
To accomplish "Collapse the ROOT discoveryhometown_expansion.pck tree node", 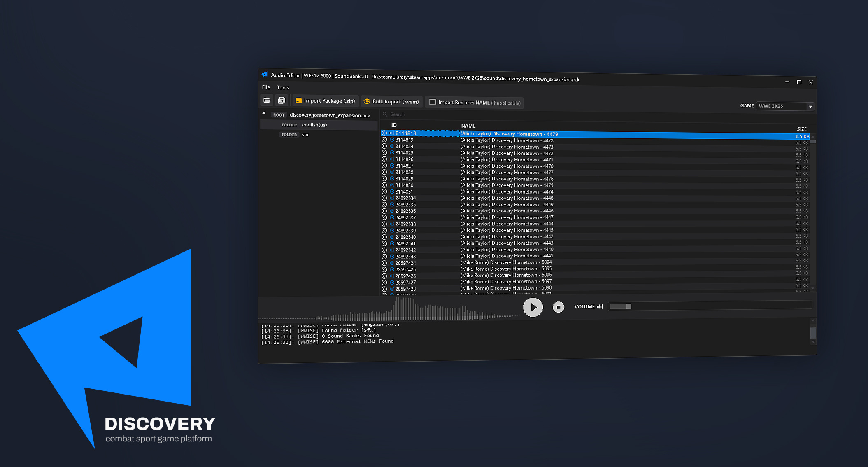I will pyautogui.click(x=264, y=112).
